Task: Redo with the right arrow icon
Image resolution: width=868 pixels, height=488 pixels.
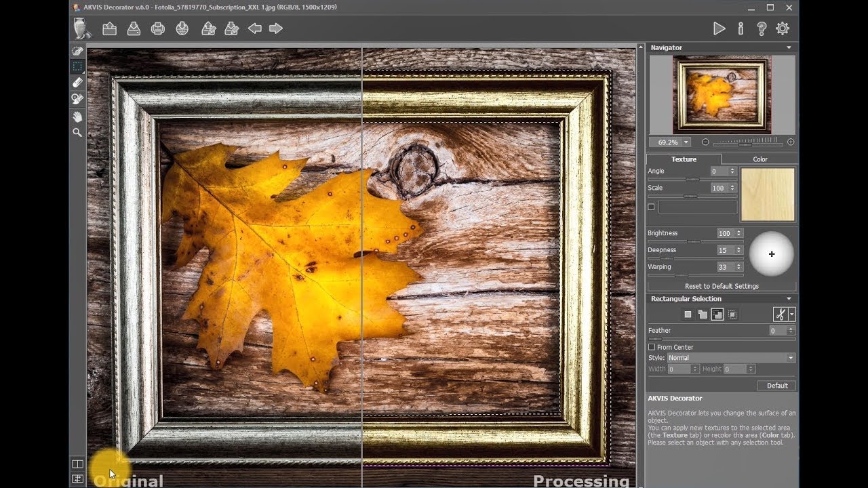Action: (x=276, y=28)
